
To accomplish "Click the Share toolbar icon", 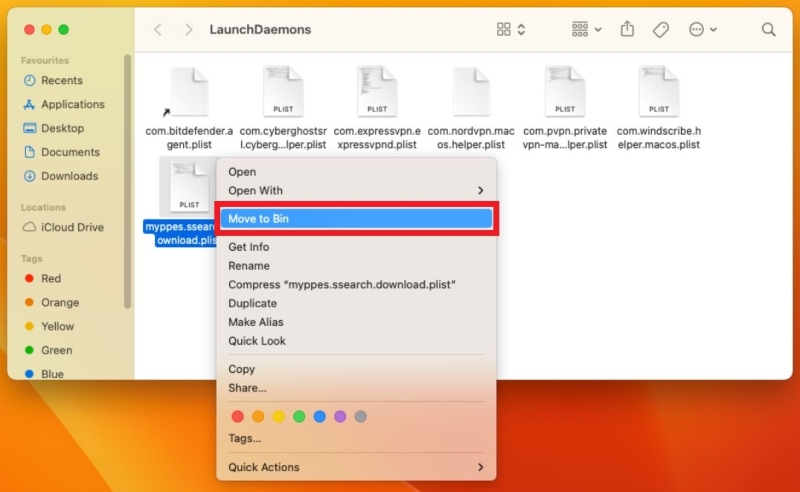I will click(x=627, y=29).
